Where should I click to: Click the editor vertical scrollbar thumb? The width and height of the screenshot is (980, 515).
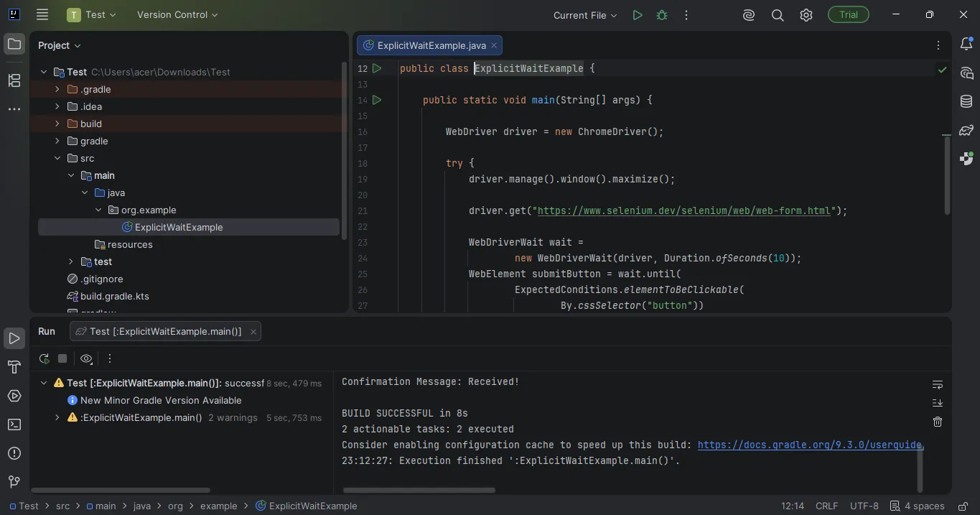click(x=947, y=174)
